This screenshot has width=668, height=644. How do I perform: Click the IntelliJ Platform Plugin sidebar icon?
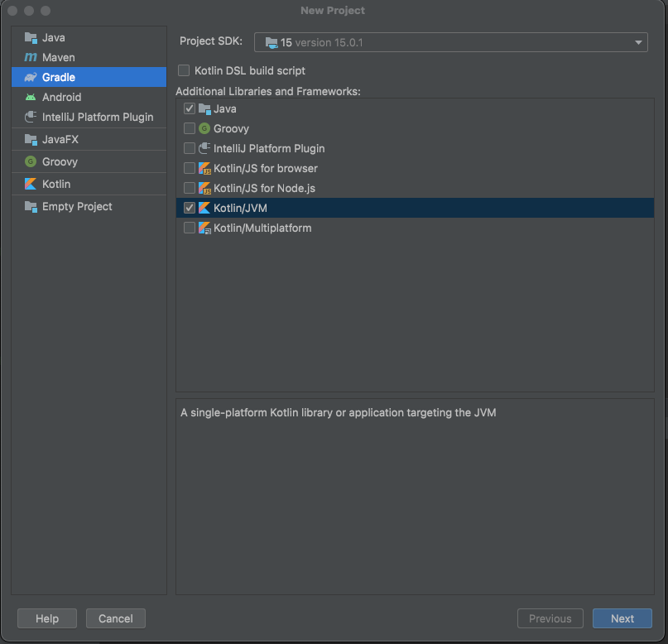click(31, 118)
